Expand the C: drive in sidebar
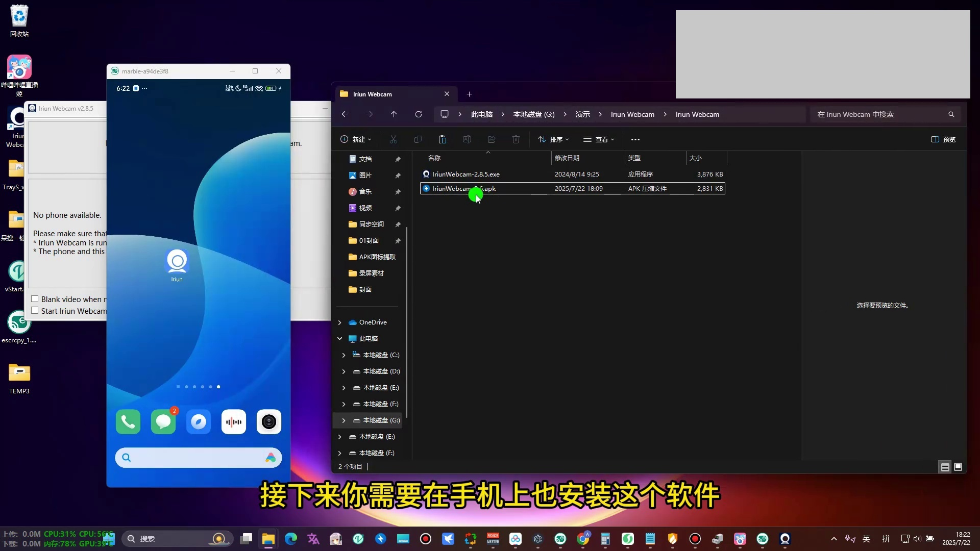Screen dimensions: 980x551 (344, 355)
